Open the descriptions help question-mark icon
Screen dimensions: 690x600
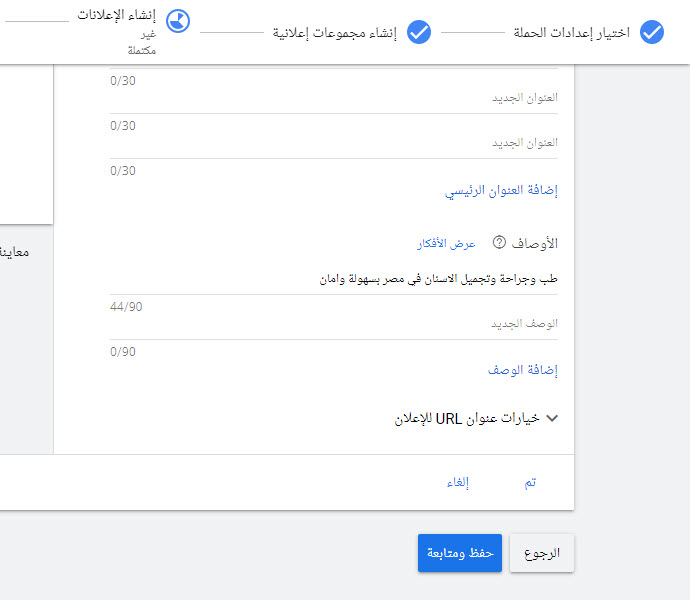coord(499,242)
